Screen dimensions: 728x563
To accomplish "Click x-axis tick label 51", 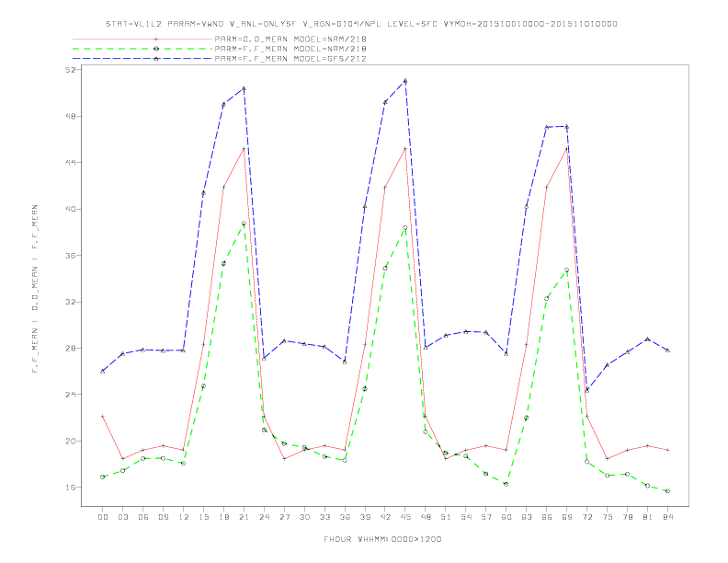I will pos(446,517).
